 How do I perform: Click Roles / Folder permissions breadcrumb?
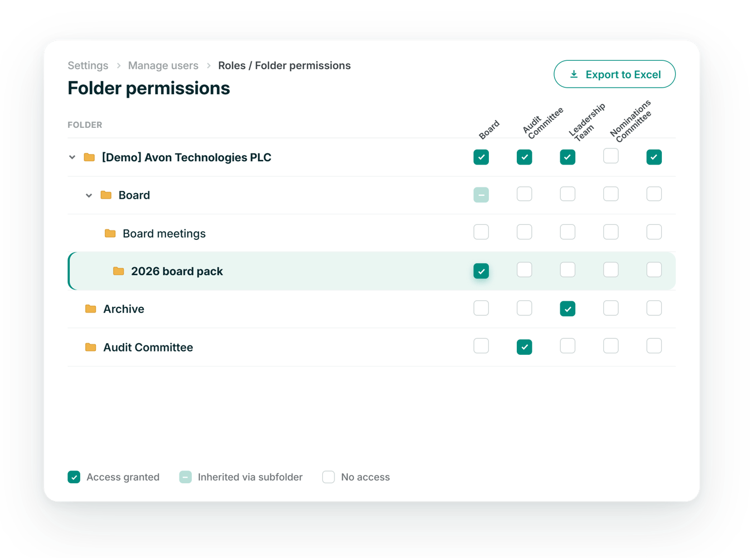284,65
